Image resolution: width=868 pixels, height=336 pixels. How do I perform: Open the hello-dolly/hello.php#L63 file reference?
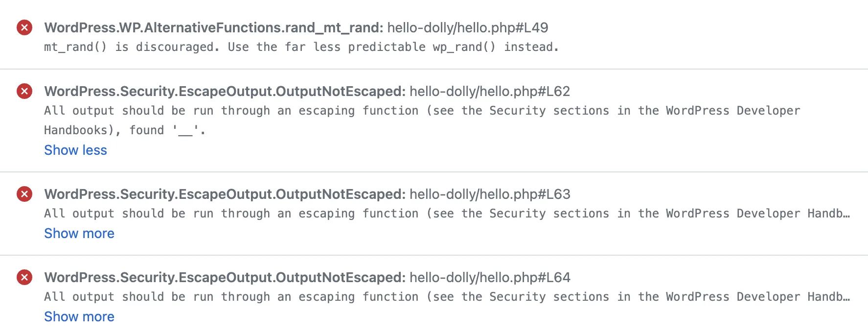(x=489, y=194)
